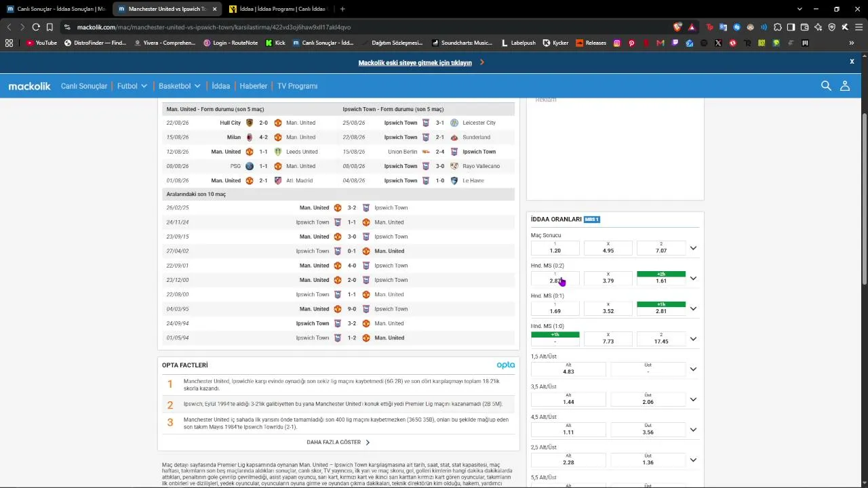Image resolution: width=868 pixels, height=488 pixels.
Task: Click the Le Havre crest icon
Action: pos(454,180)
